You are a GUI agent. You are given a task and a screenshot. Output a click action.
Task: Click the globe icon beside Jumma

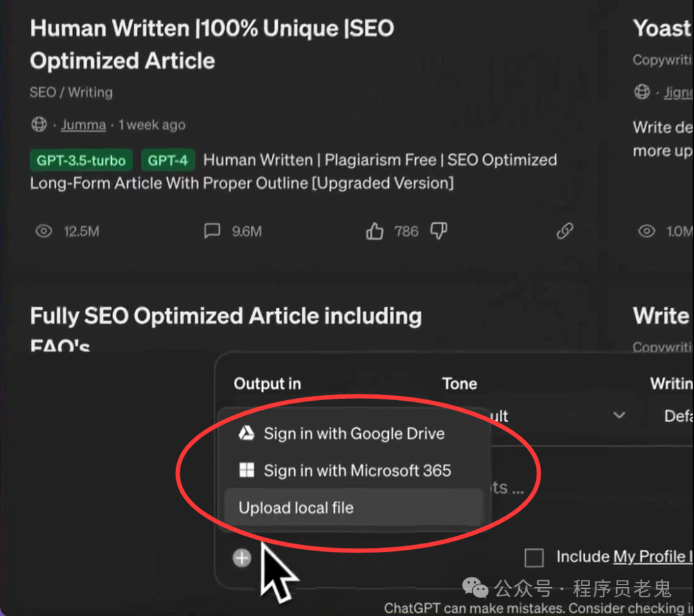tap(39, 125)
